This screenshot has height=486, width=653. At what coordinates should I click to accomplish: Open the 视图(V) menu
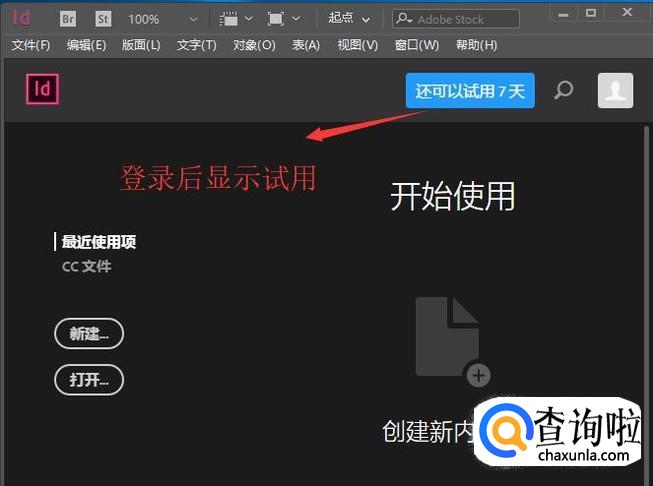[x=357, y=45]
